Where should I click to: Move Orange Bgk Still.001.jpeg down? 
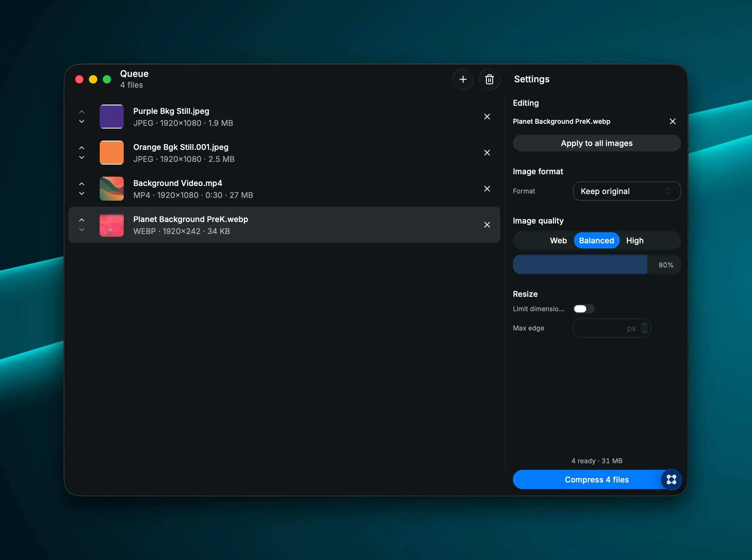(x=82, y=157)
